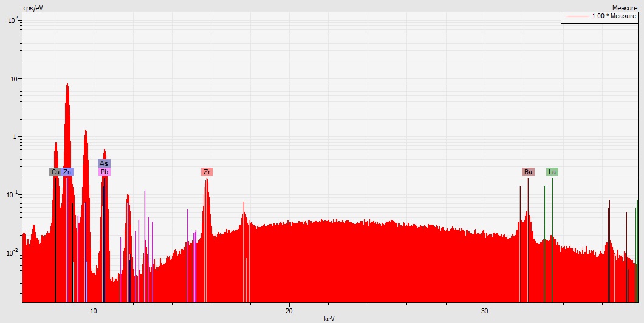This screenshot has height=323, width=644.
Task: Select the Ba element label
Action: pos(528,172)
